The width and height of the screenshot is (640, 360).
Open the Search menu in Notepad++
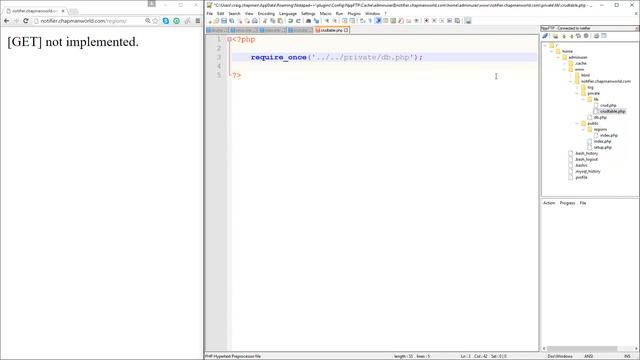pos(234,13)
